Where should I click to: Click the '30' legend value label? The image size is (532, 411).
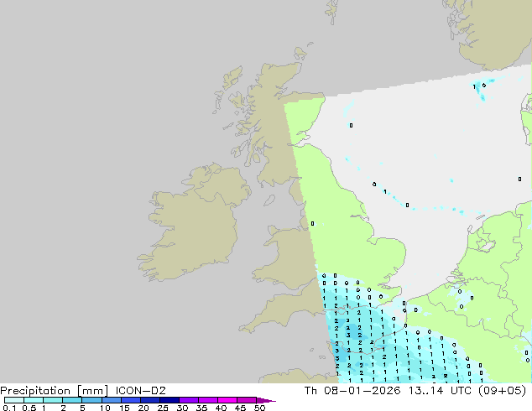click(182, 408)
